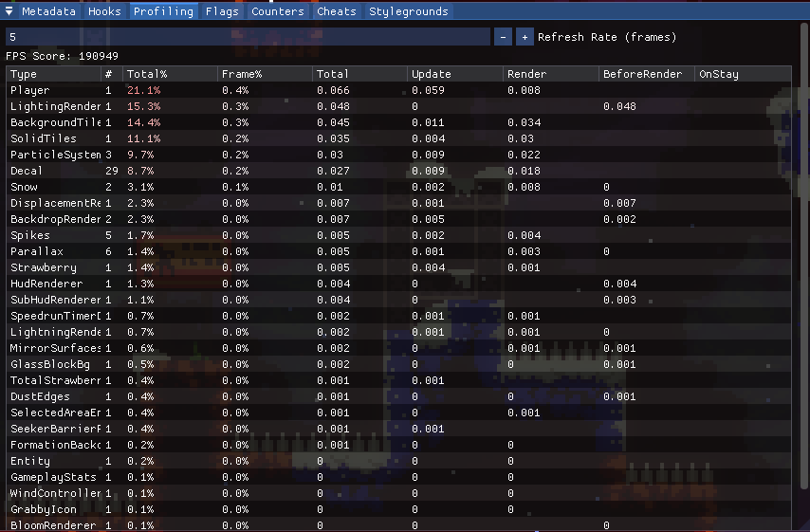This screenshot has height=532, width=810.
Task: Select the BackdropRender row name
Action: tap(55, 219)
